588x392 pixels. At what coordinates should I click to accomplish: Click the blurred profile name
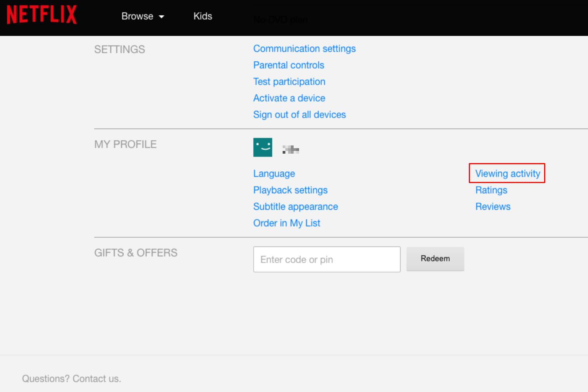291,149
